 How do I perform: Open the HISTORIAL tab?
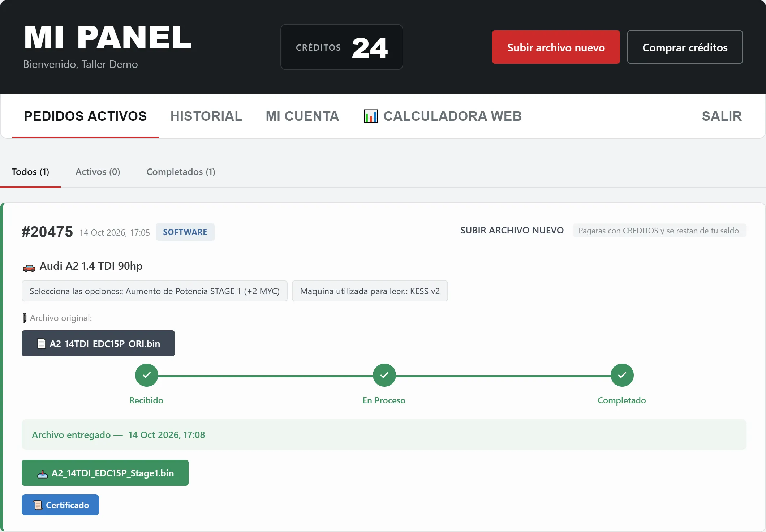[206, 116]
